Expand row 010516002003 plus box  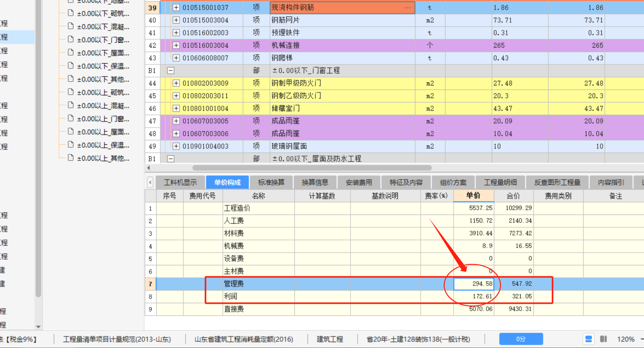click(176, 33)
